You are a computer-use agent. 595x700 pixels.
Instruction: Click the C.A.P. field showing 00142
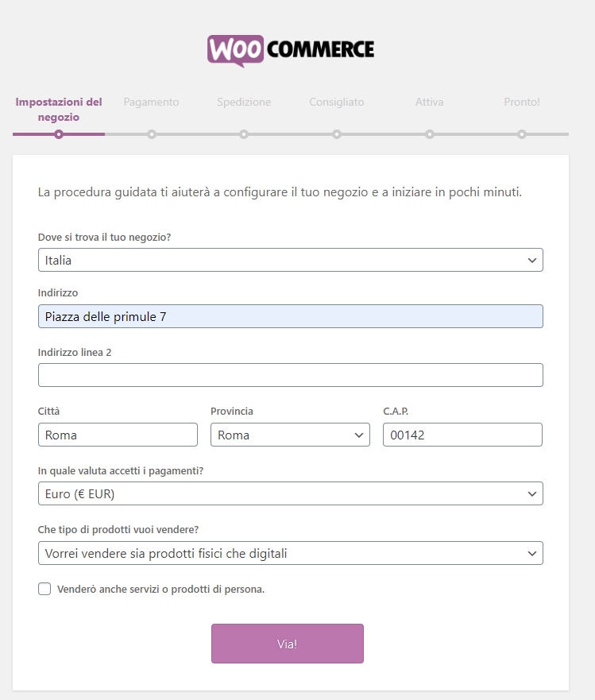462,435
